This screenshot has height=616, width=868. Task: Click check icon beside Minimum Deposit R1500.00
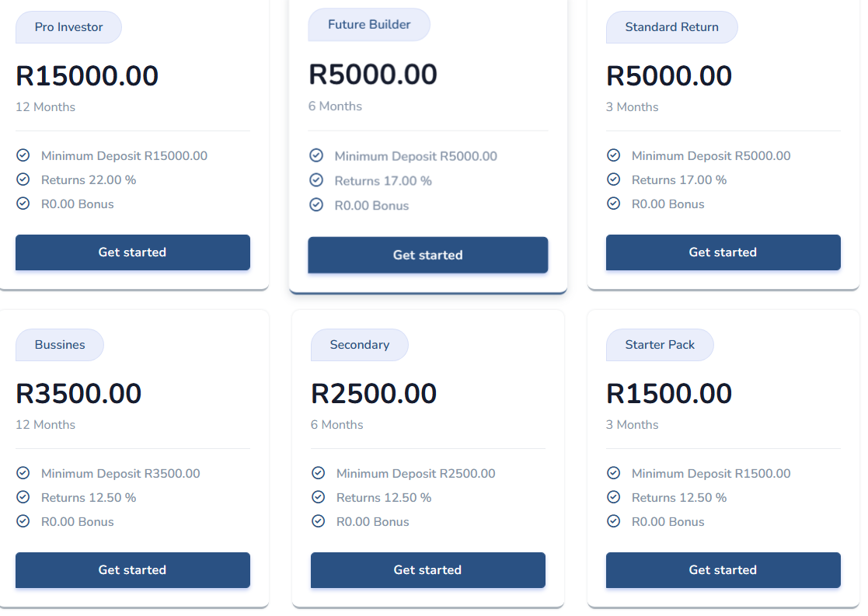pyautogui.click(x=614, y=473)
